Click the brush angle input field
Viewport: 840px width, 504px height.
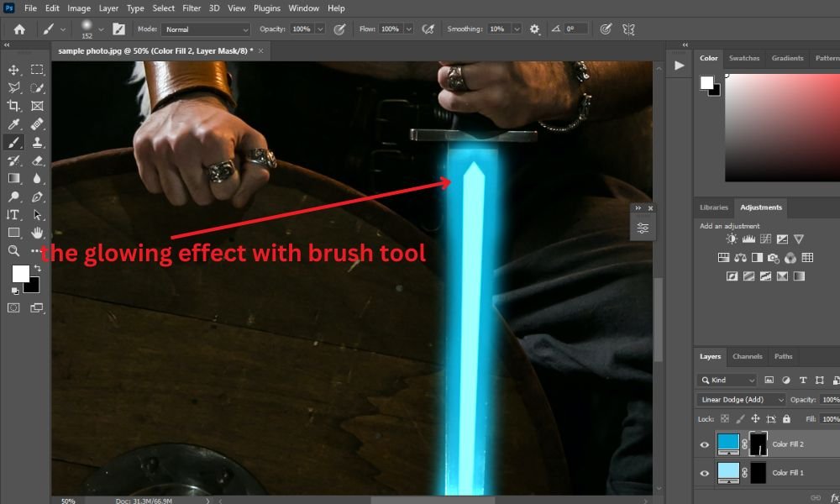[x=576, y=29]
